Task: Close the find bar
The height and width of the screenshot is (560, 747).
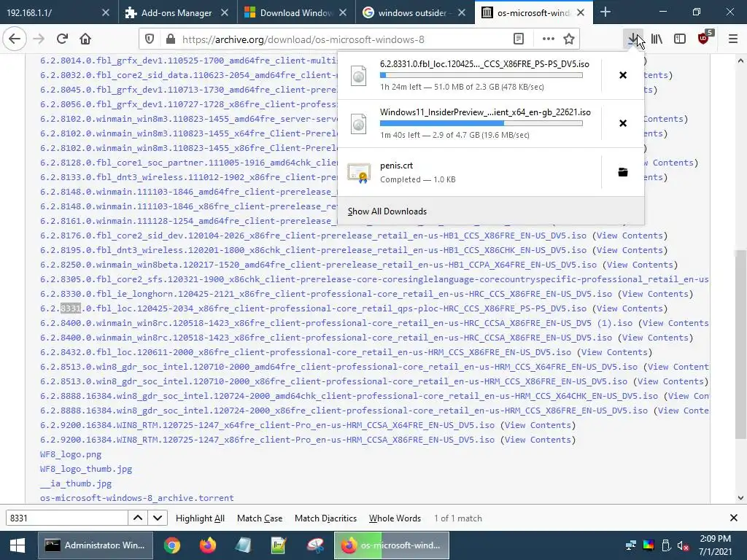Action: click(734, 518)
